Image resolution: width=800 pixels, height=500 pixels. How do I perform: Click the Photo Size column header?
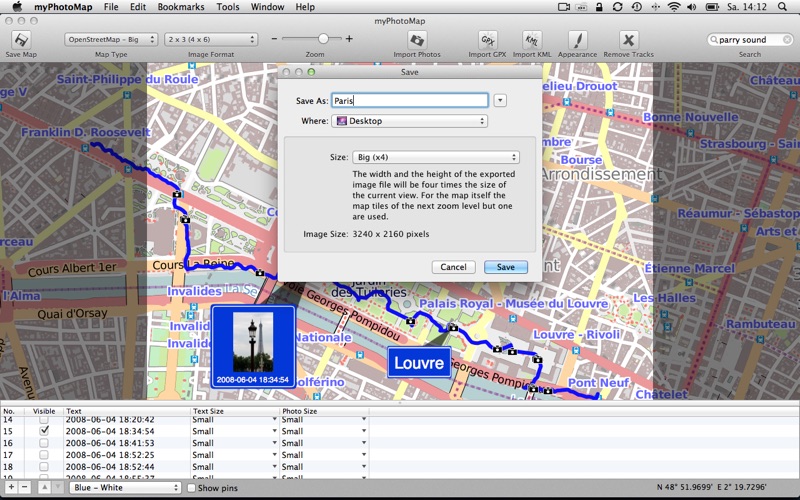(x=324, y=411)
